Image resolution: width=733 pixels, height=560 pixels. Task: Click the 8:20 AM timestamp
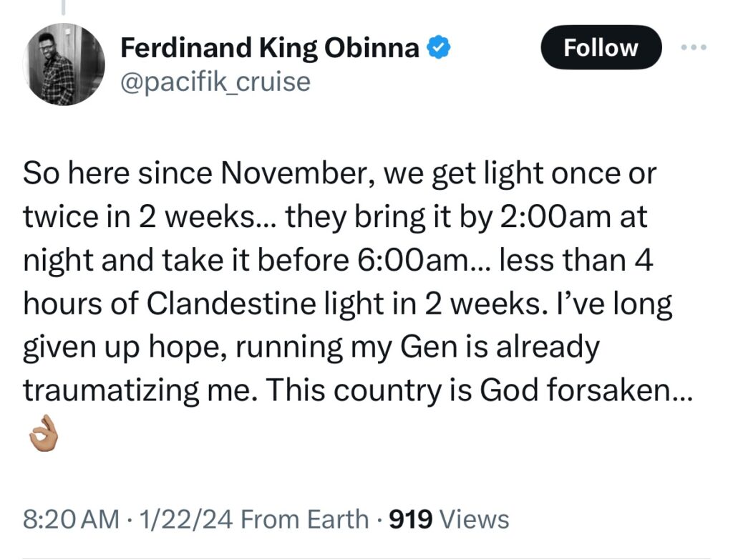pyautogui.click(x=70, y=519)
